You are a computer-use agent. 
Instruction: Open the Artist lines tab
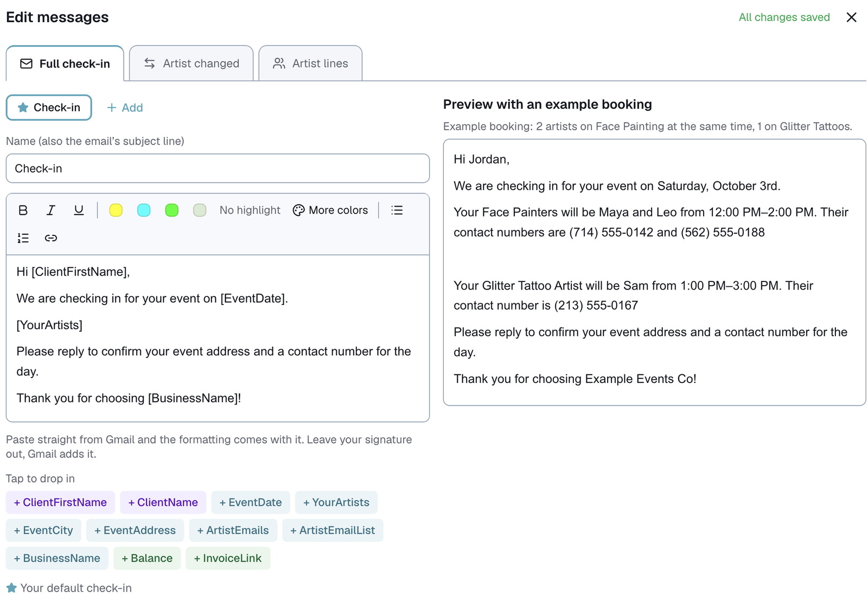tap(311, 63)
